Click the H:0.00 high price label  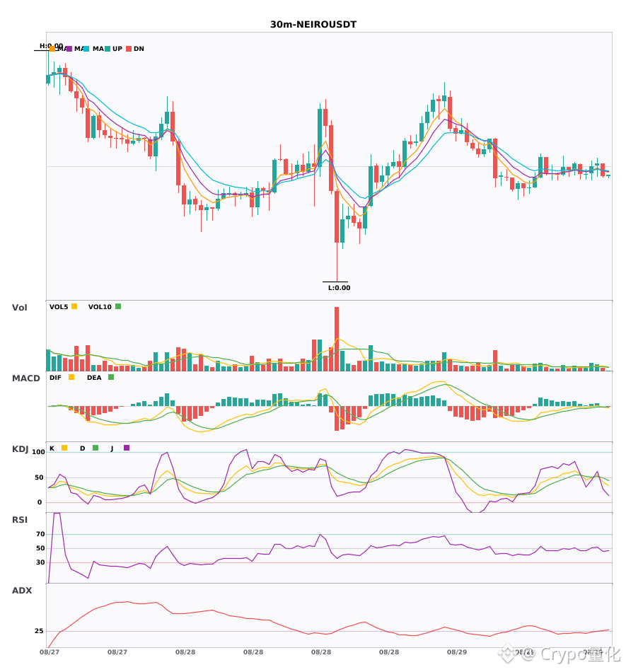(x=52, y=46)
